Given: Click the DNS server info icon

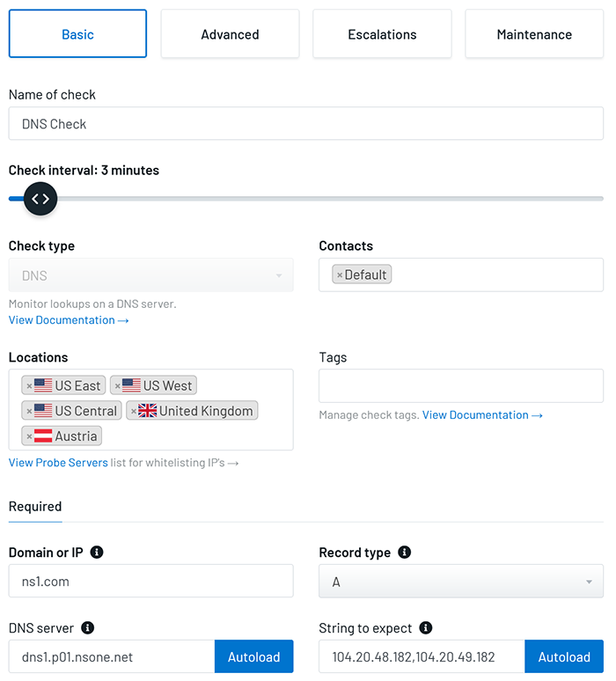Looking at the screenshot, I should [88, 628].
